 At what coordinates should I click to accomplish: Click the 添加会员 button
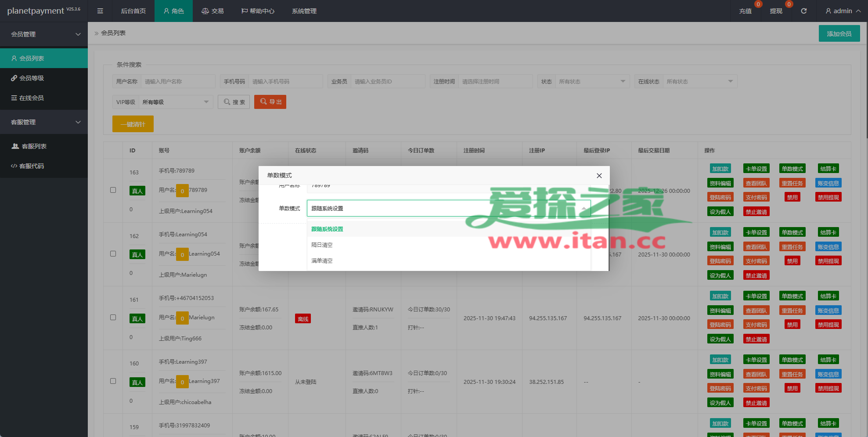[x=839, y=34]
